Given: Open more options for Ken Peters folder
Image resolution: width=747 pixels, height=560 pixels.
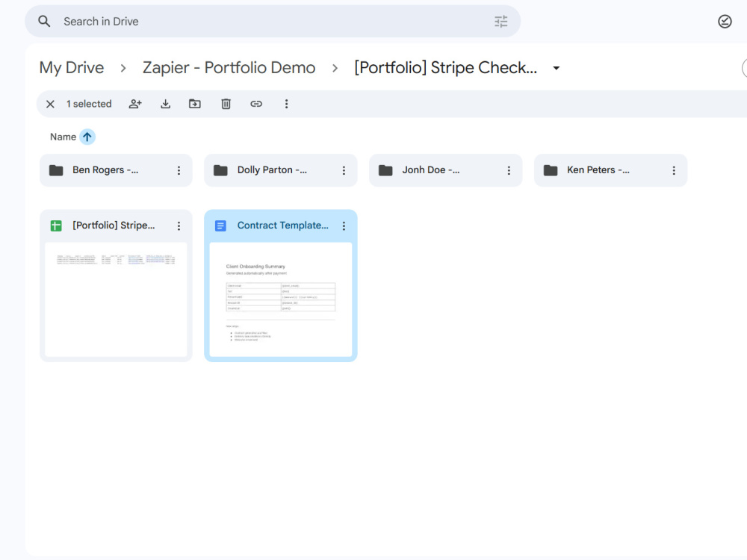Looking at the screenshot, I should (x=674, y=170).
